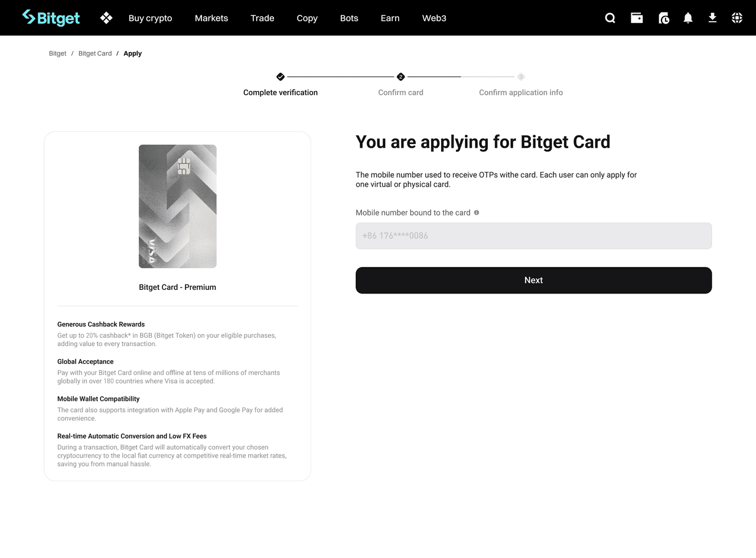Image resolution: width=756 pixels, height=558 pixels.
Task: Open the Web3 menu
Action: pyautogui.click(x=434, y=18)
